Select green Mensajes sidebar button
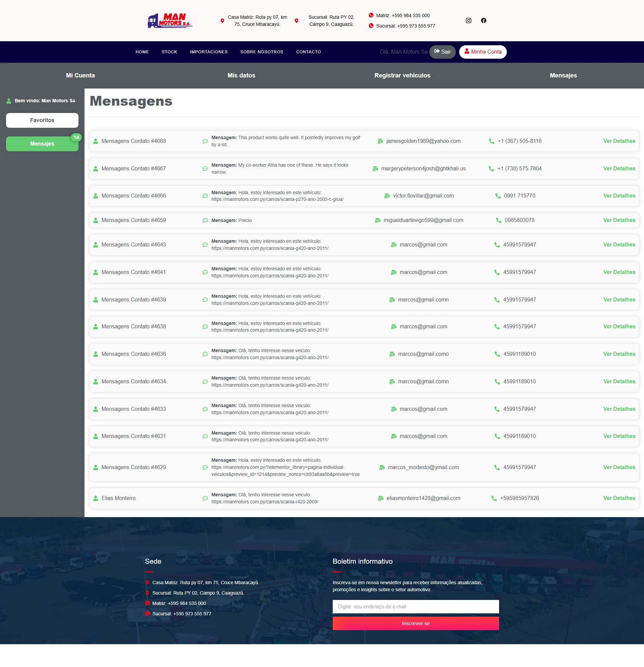 point(42,144)
